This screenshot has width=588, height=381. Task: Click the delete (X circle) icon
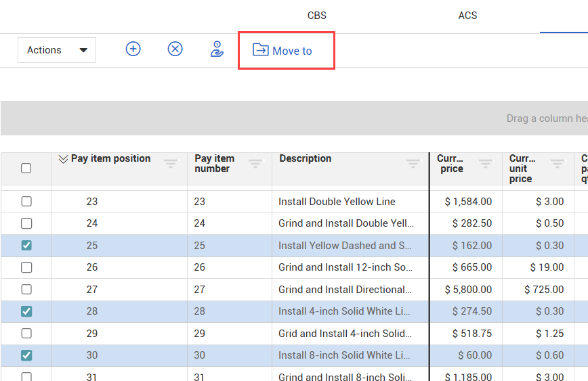[175, 49]
